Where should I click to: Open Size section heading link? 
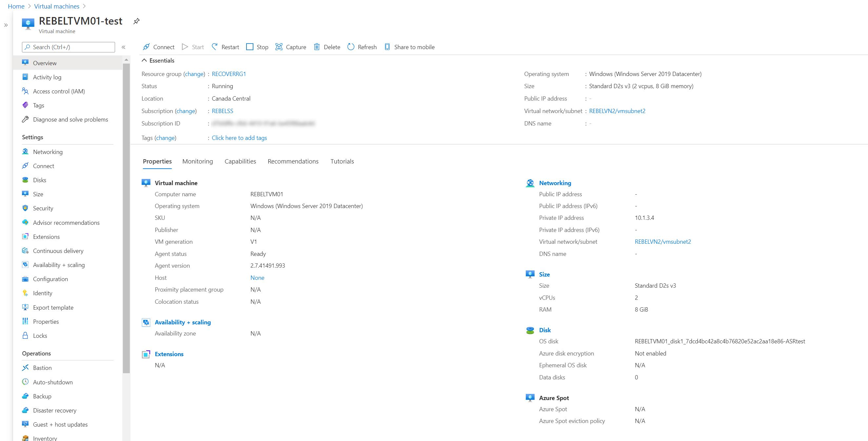pyautogui.click(x=544, y=274)
